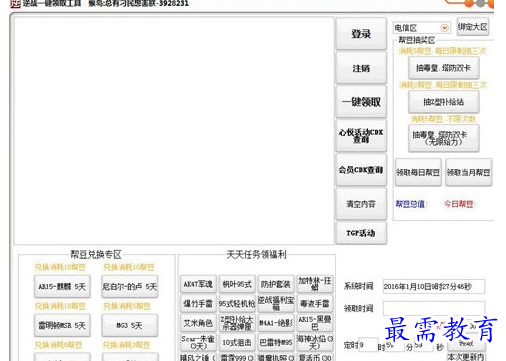Screen dimensions: 506x361
Task: Redeem 尼泊尔-的卢 5天
Action: tap(130, 286)
